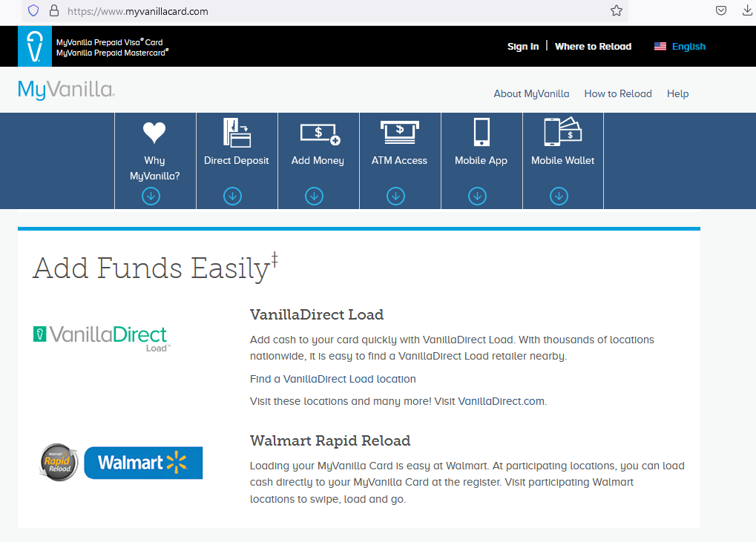Open the Where to Reload link
756x542 pixels.
pyautogui.click(x=593, y=46)
